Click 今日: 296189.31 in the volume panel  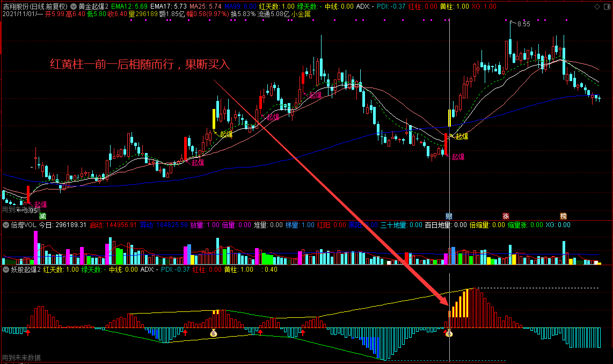(63, 225)
